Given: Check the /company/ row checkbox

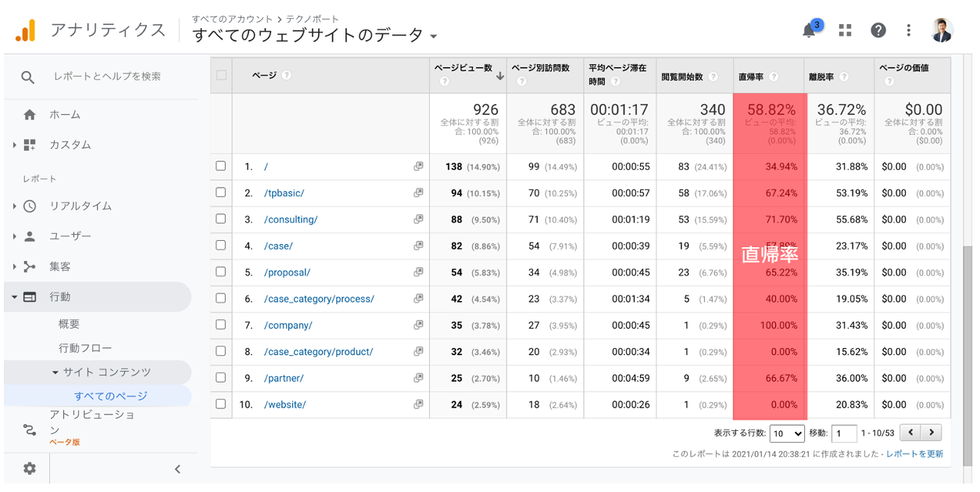Looking at the screenshot, I should coord(221,325).
